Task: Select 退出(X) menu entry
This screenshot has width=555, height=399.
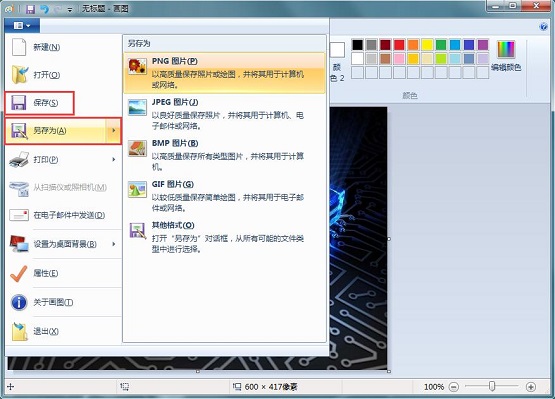Action: tap(64, 331)
